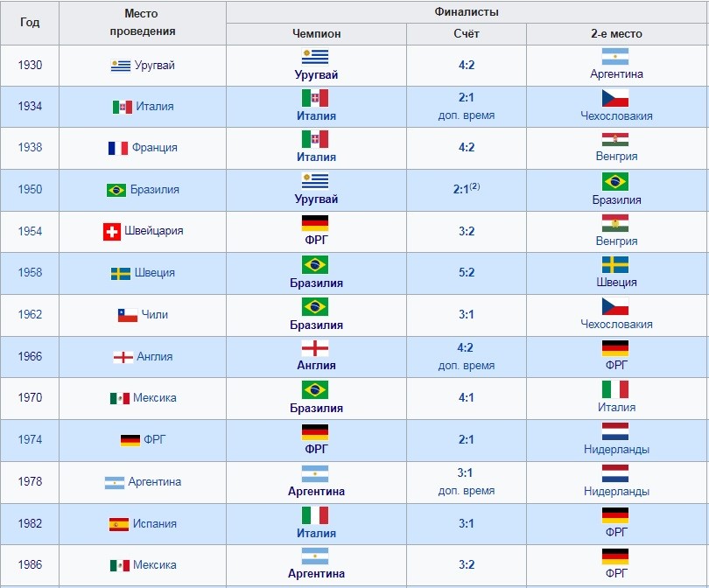Click the Uruguay flag beside the 1930 champion
Screen dimensions: 709x588
coord(315,57)
